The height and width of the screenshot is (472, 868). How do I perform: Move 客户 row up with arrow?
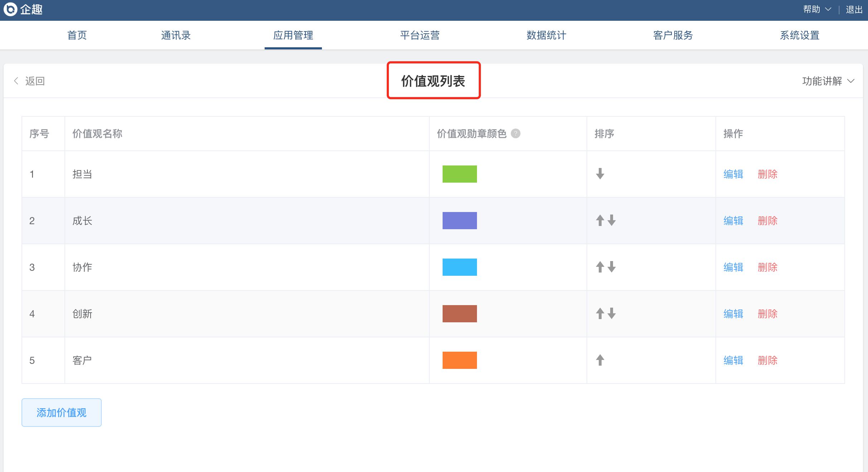click(x=600, y=360)
